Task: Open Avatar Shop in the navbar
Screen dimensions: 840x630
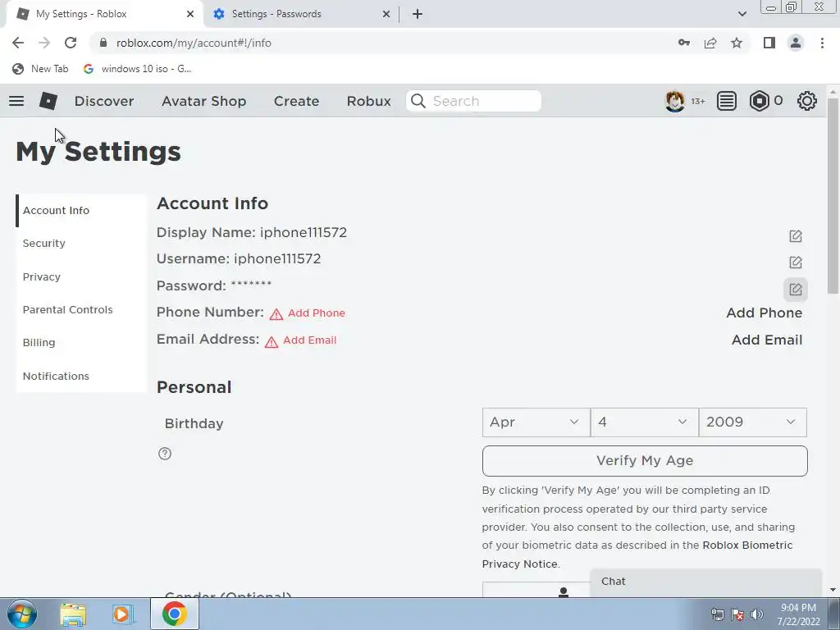Action: coord(203,101)
